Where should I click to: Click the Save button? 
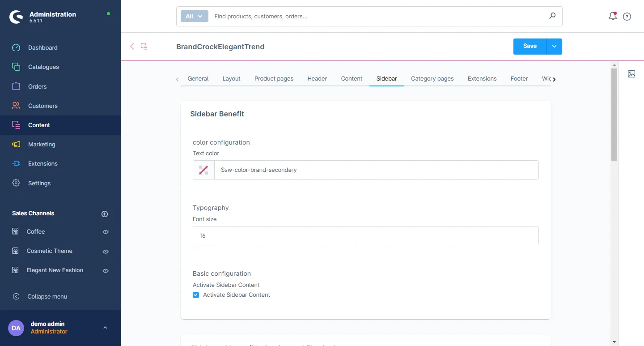(x=530, y=46)
